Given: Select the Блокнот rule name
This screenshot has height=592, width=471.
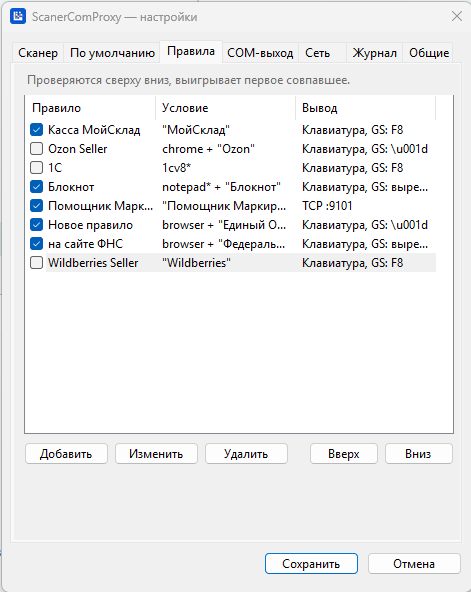Looking at the screenshot, I should point(71,187).
